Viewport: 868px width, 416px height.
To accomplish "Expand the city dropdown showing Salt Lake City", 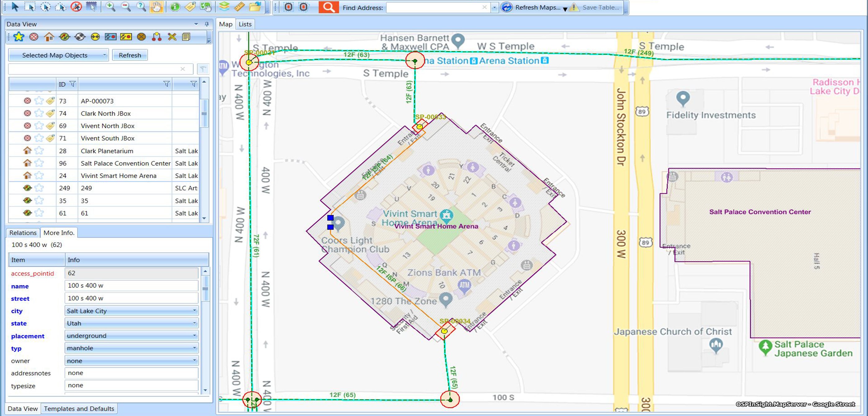I will click(196, 311).
